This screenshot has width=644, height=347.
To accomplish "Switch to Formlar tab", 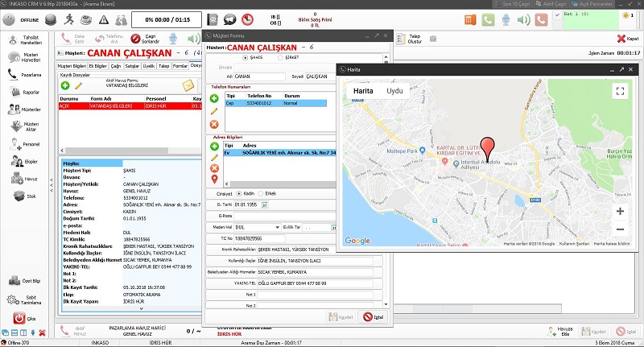I will [180, 66].
